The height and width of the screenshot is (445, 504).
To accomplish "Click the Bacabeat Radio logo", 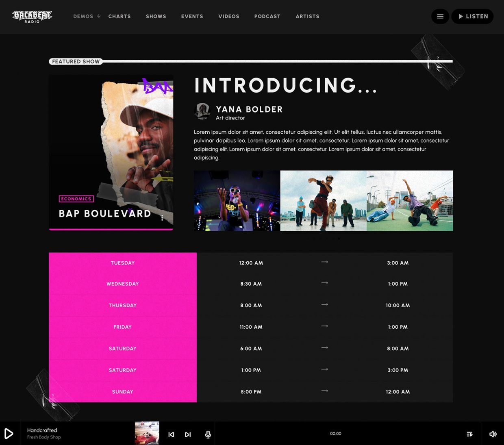I will click(32, 17).
